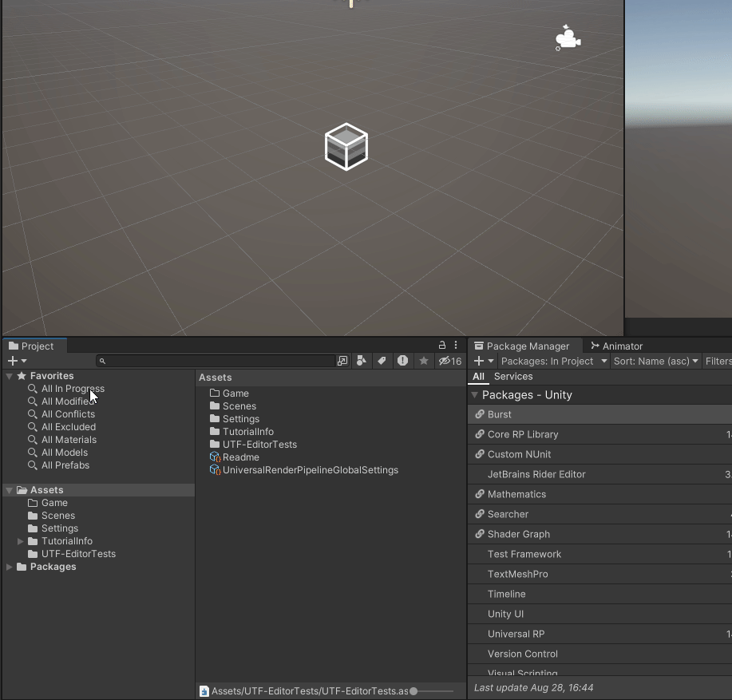The image size is (732, 700).
Task: Collapse the Packages - Unity group
Action: tap(475, 395)
